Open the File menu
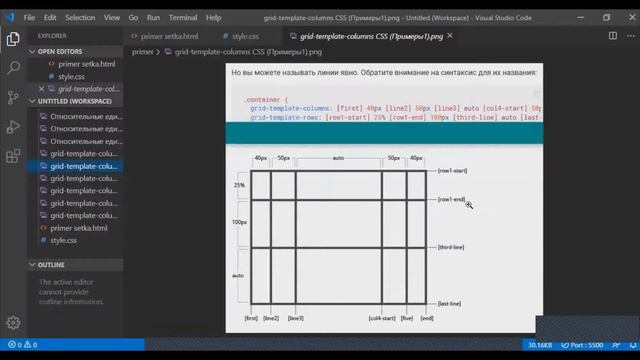The height and width of the screenshot is (360, 640). click(x=29, y=18)
